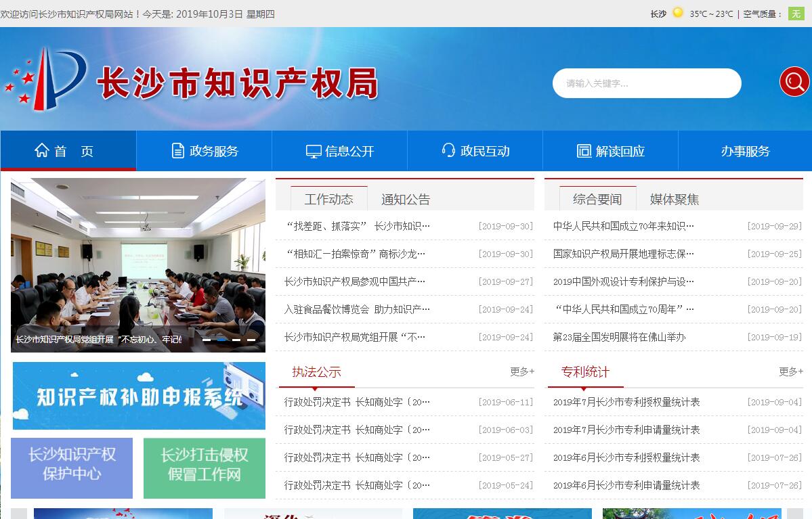Open 2019年7月长沙市专利授权量统计表
The width and height of the screenshot is (812, 519).
click(x=626, y=402)
